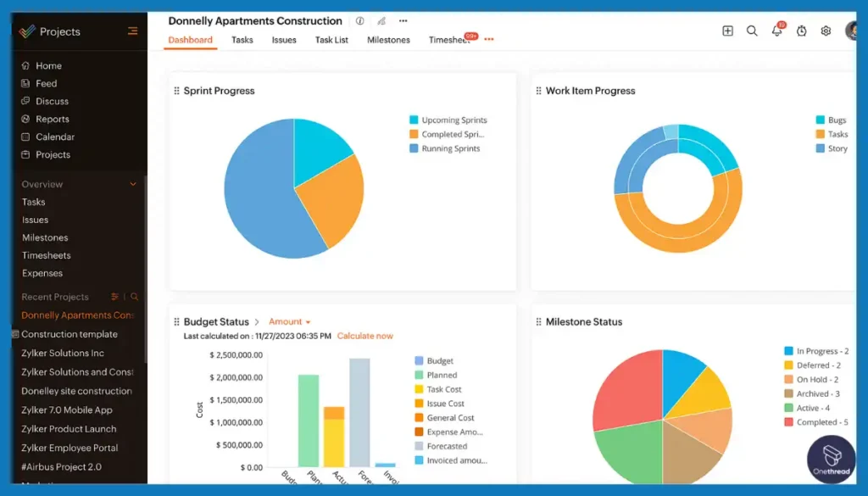This screenshot has width=868, height=496.
Task: Open Milestones under Overview in sidebar
Action: tap(45, 237)
